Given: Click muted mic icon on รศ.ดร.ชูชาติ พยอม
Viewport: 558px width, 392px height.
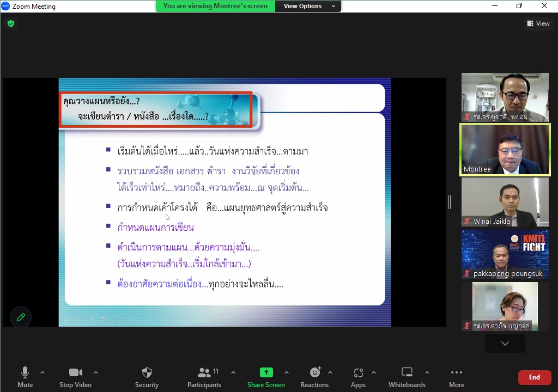Looking at the screenshot, I should [467, 117].
